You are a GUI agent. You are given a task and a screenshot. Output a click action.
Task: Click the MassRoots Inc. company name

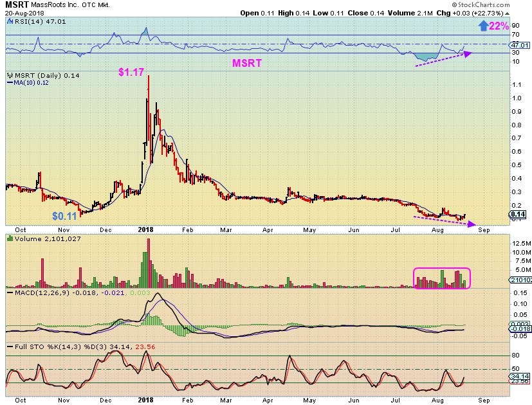[x=55, y=5]
